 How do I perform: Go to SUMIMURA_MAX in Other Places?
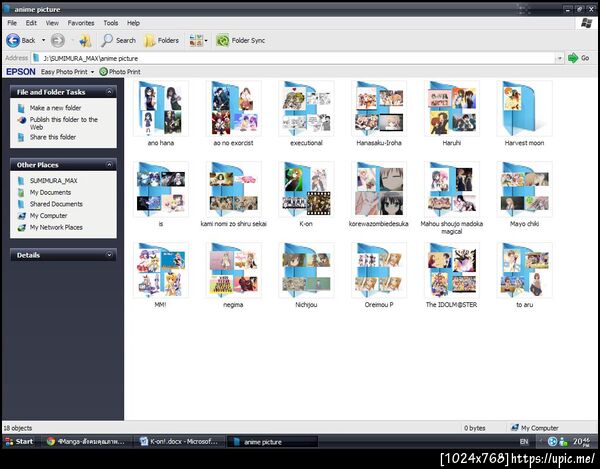point(54,181)
